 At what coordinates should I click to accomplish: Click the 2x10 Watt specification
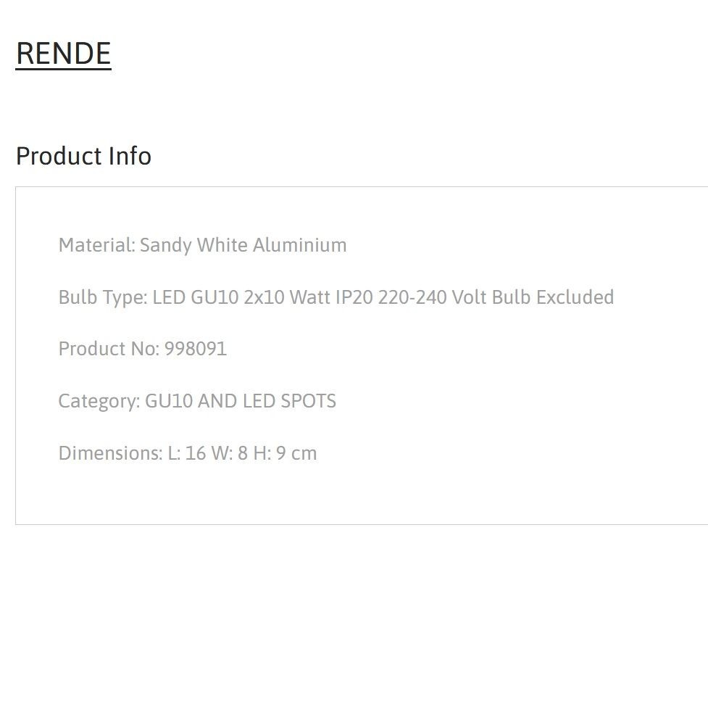click(287, 297)
